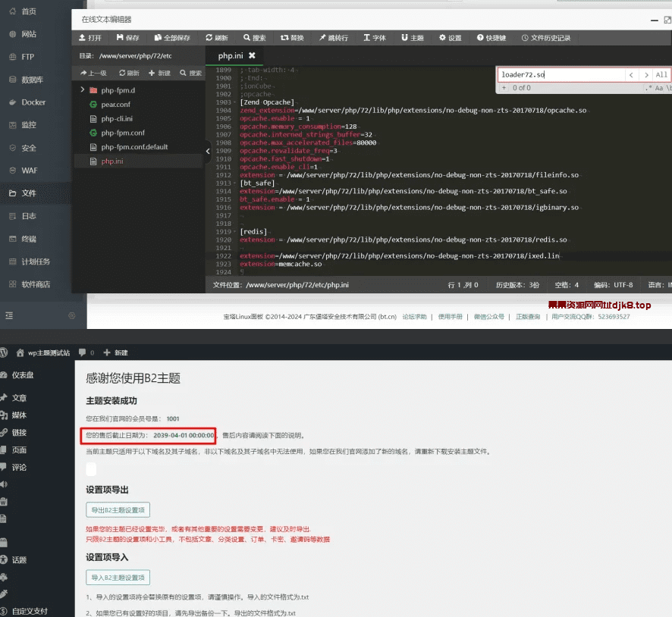This screenshot has width=672, height=617.
Task: Click the loader72.so search input field
Action: pos(560,75)
